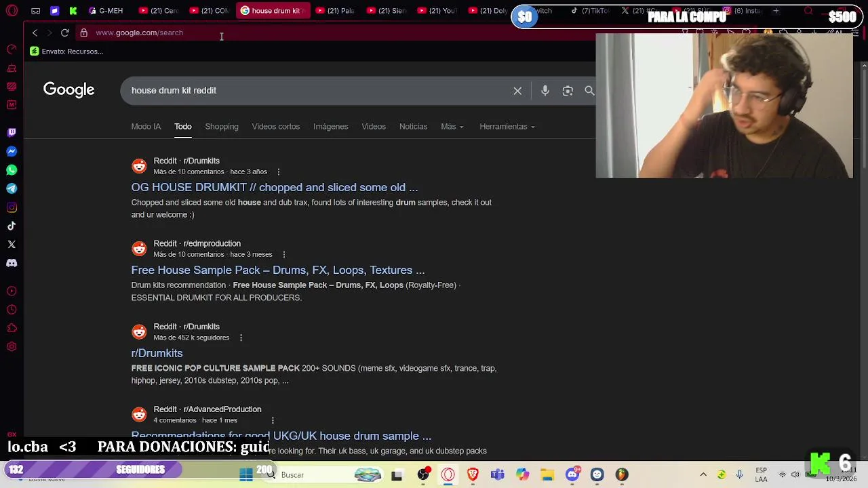Screen dimensions: 868x488
Task: Start voice search with the microphone icon
Action: (545, 90)
